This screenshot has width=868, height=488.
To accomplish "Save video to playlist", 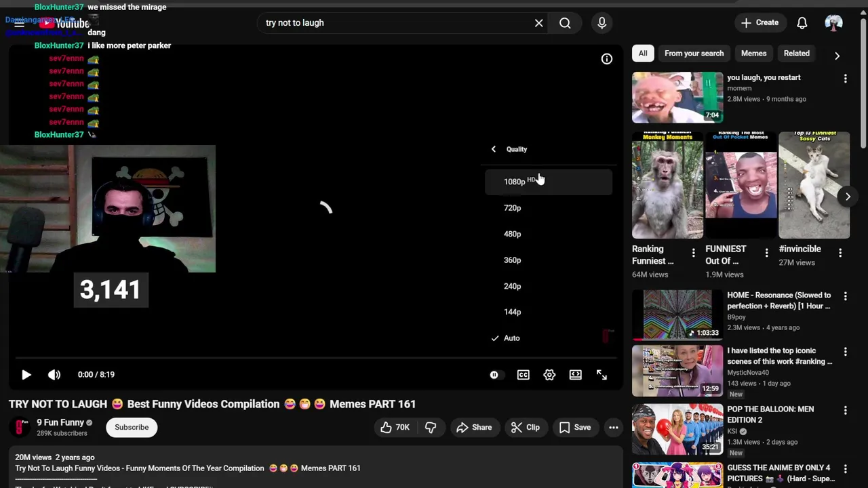I will click(575, 428).
